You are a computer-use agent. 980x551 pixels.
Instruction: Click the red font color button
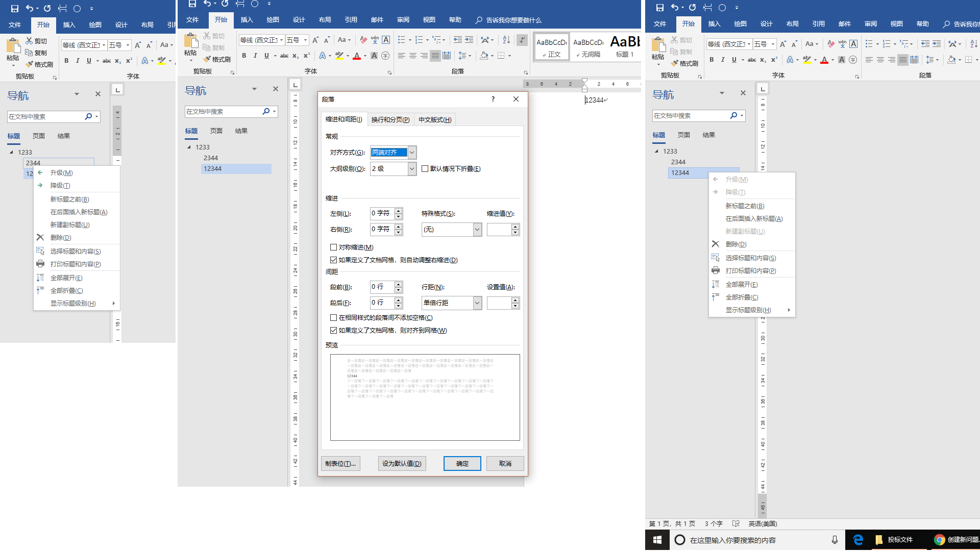[x=357, y=56]
